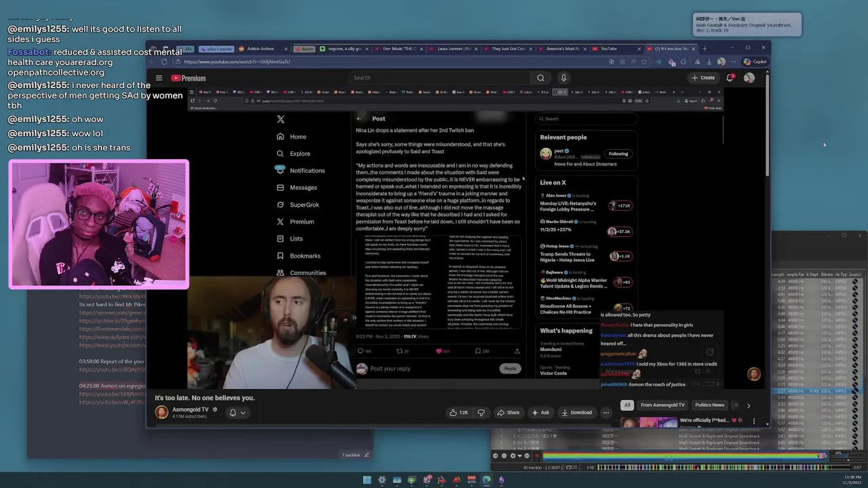Open the more actions ellipsis beside Download

pos(606,412)
